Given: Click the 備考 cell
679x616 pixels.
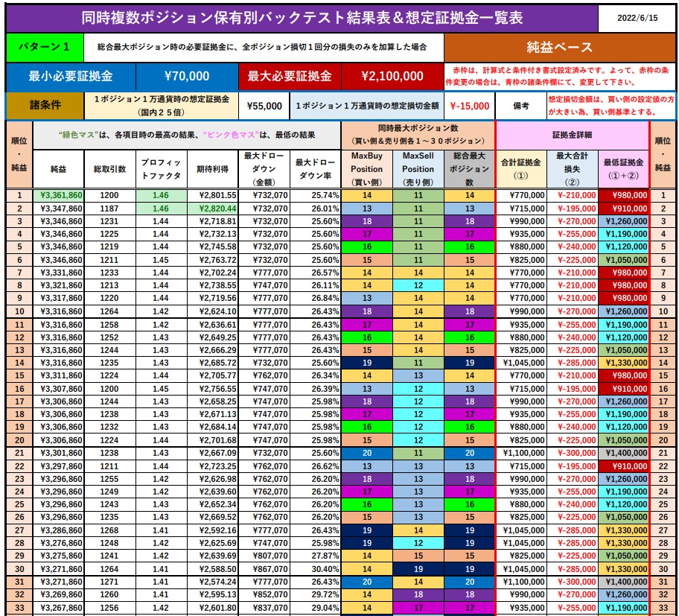Looking at the screenshot, I should (x=520, y=106).
